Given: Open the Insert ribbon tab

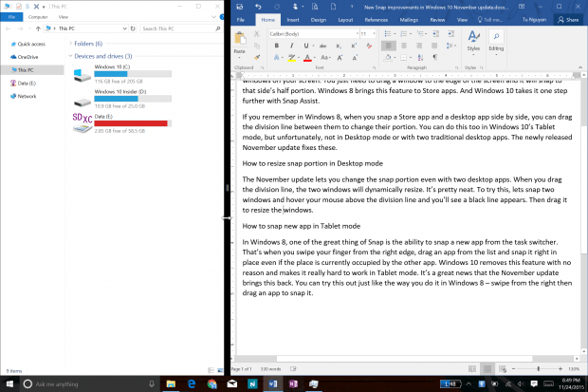Looking at the screenshot, I should coord(293,20).
